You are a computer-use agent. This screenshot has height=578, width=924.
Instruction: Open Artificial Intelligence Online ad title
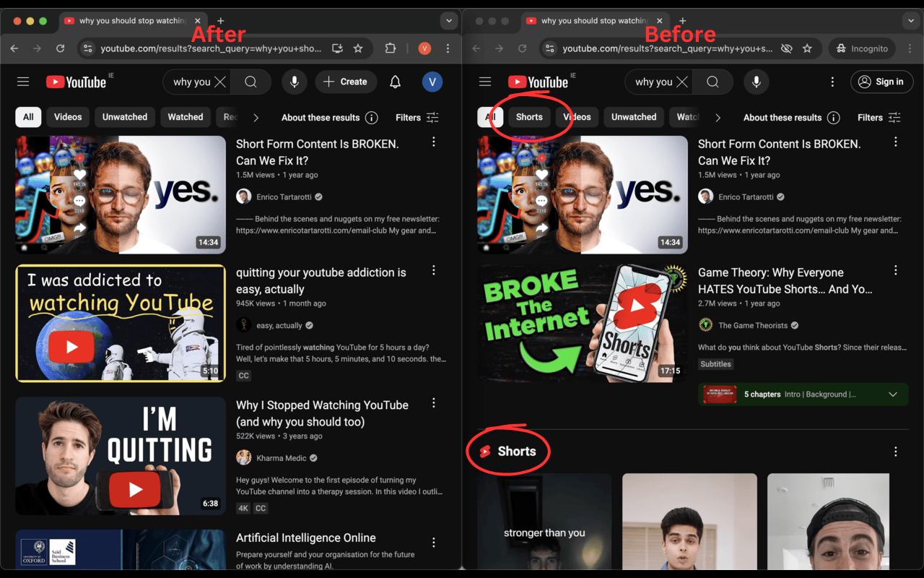306,538
